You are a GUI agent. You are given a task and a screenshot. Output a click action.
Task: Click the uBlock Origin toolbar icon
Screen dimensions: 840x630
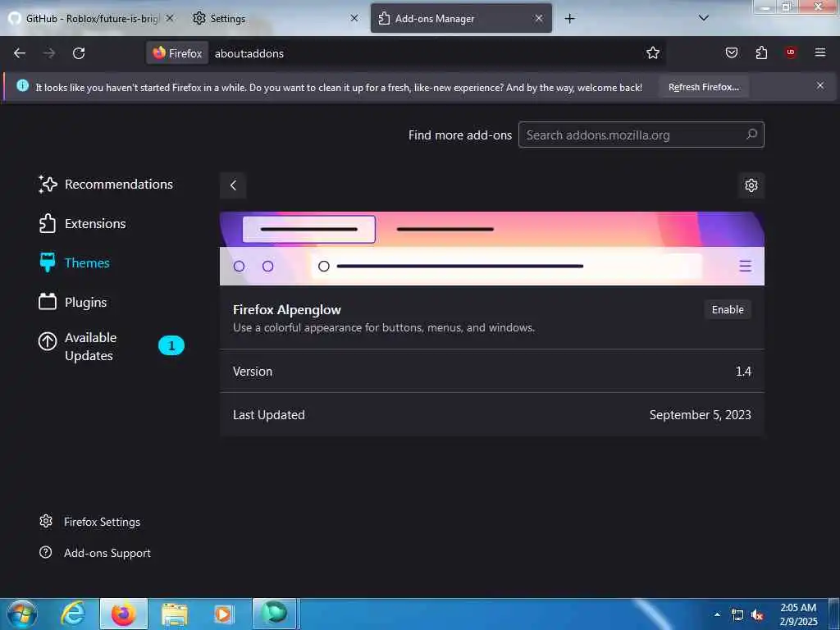(x=791, y=52)
